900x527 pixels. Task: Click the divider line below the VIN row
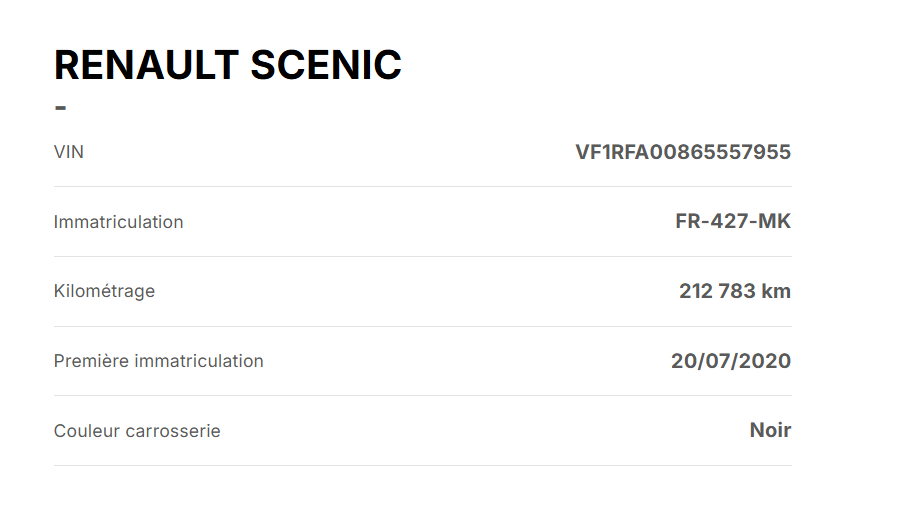[x=422, y=186]
